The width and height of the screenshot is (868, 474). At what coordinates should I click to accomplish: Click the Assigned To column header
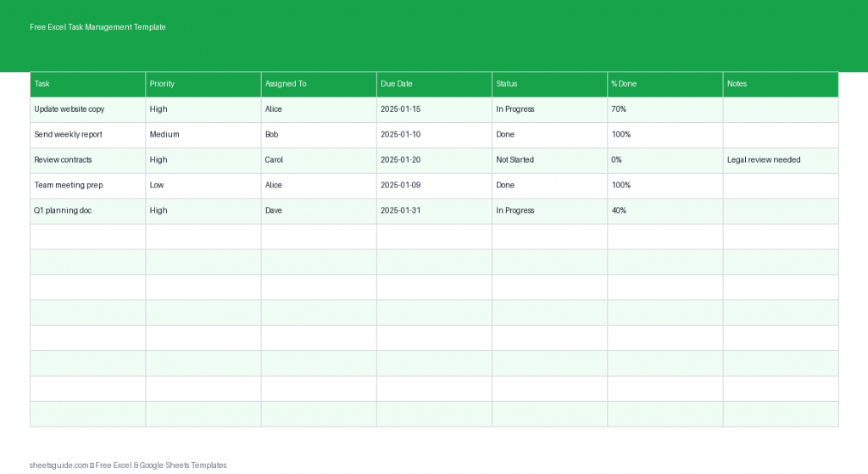click(318, 84)
